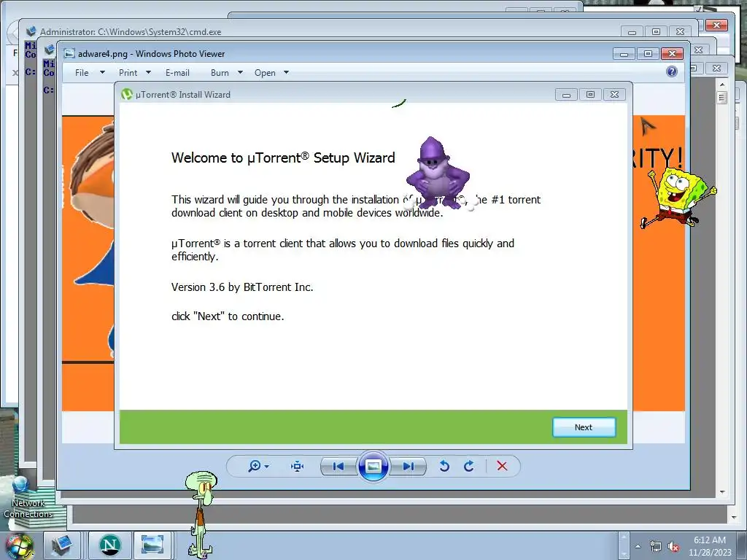Expand the Print dropdown arrow
This screenshot has width=747, height=560.
(148, 72)
